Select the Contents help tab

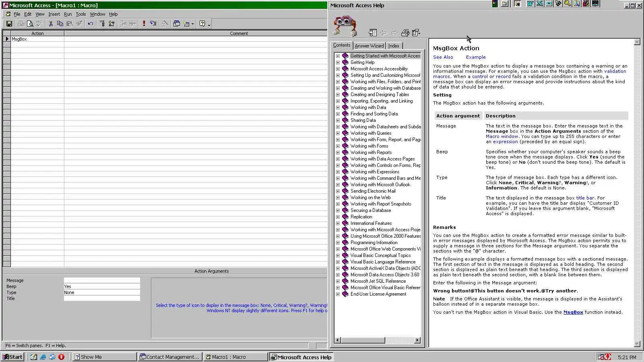pos(342,45)
